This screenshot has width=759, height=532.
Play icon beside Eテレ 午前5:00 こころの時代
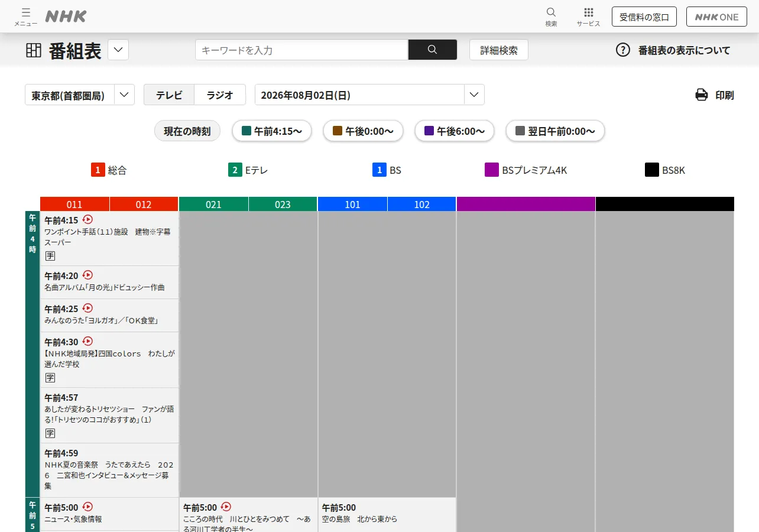tap(226, 507)
